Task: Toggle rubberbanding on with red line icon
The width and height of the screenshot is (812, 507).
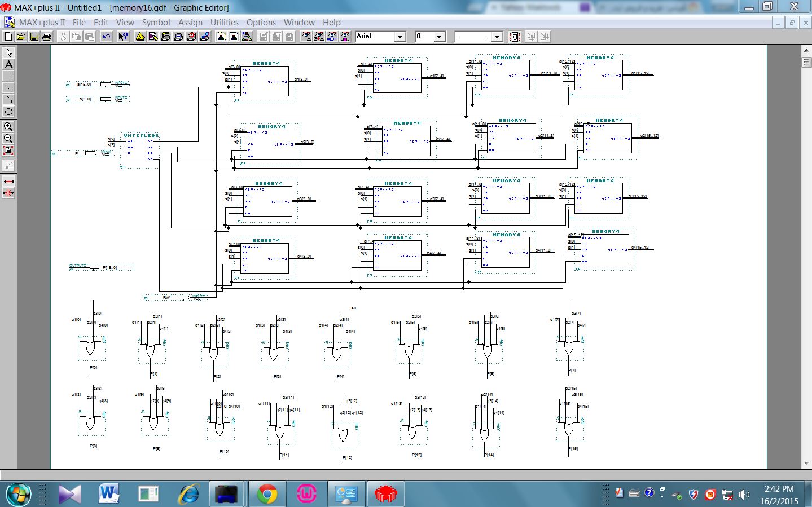Action: point(8,182)
